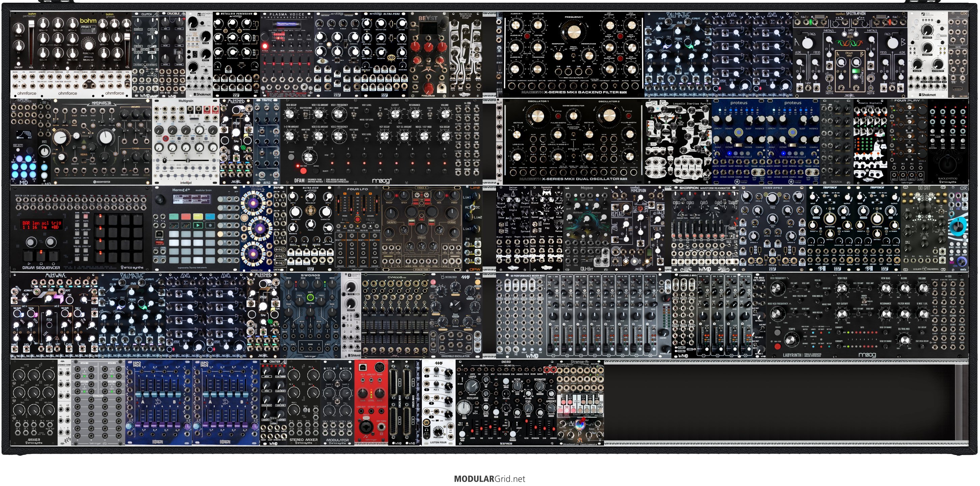This screenshot has height=486, width=980.
Task: Select the Erica Drum Sequencer module
Action: click(x=81, y=229)
